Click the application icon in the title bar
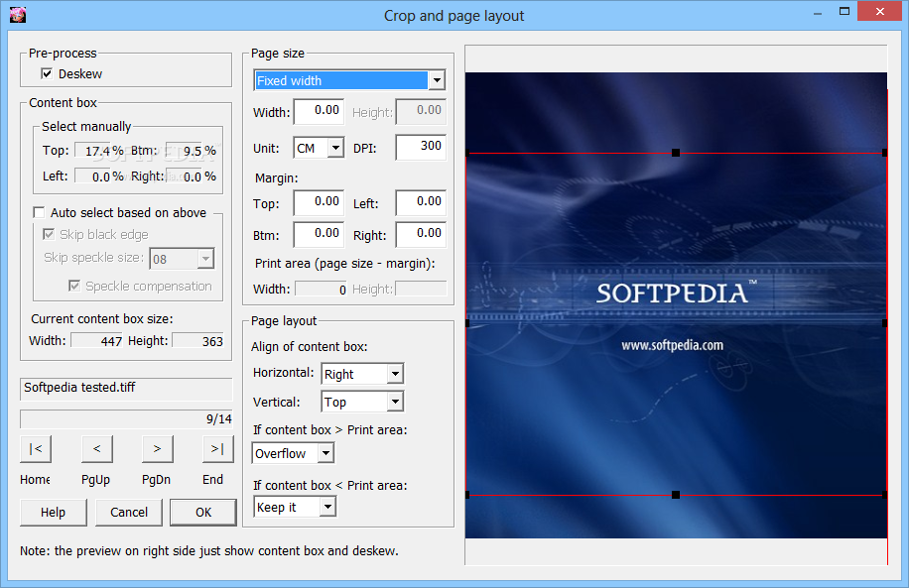 [x=18, y=15]
